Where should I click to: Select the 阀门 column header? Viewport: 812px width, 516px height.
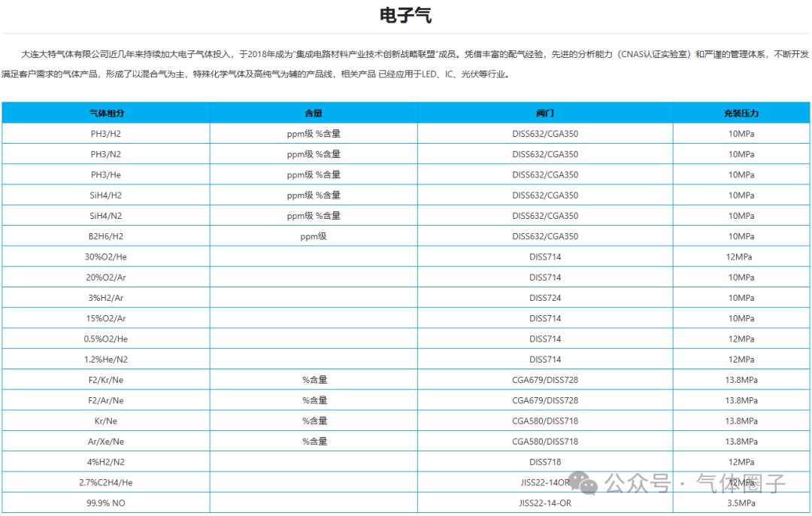point(545,113)
